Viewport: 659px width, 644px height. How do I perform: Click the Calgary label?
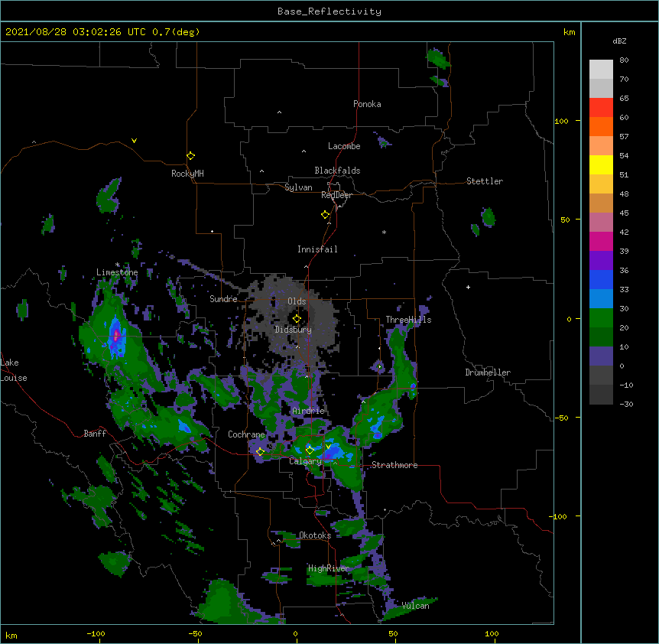(306, 461)
